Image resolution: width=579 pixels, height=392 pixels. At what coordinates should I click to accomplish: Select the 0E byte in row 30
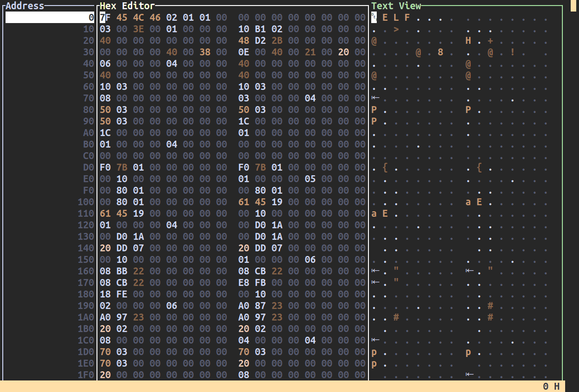(x=244, y=52)
